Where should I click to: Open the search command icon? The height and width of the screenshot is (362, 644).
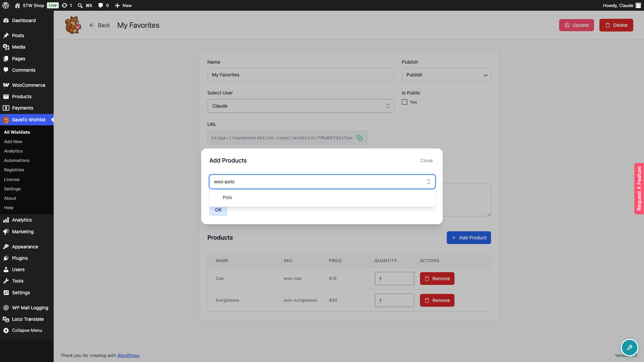tap(80, 5)
